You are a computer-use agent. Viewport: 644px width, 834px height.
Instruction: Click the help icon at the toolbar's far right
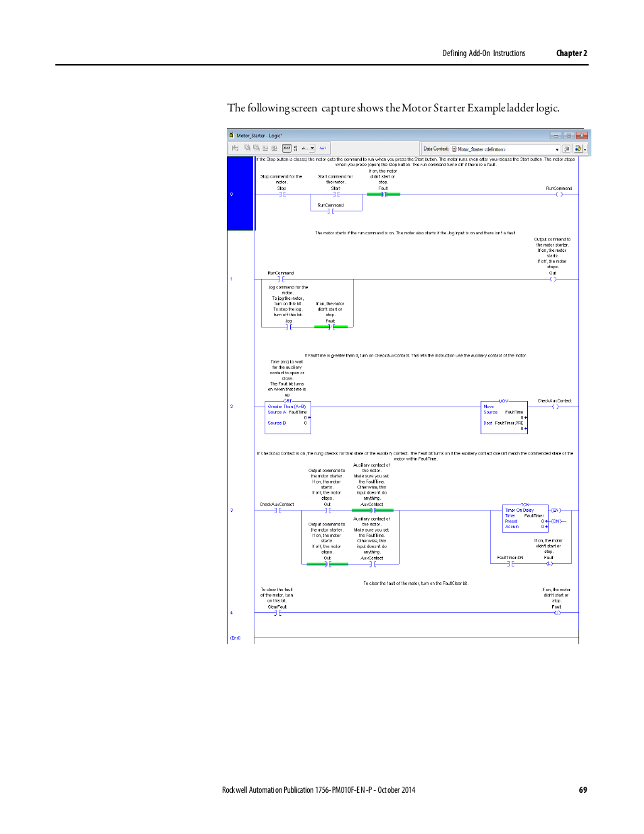click(x=578, y=149)
